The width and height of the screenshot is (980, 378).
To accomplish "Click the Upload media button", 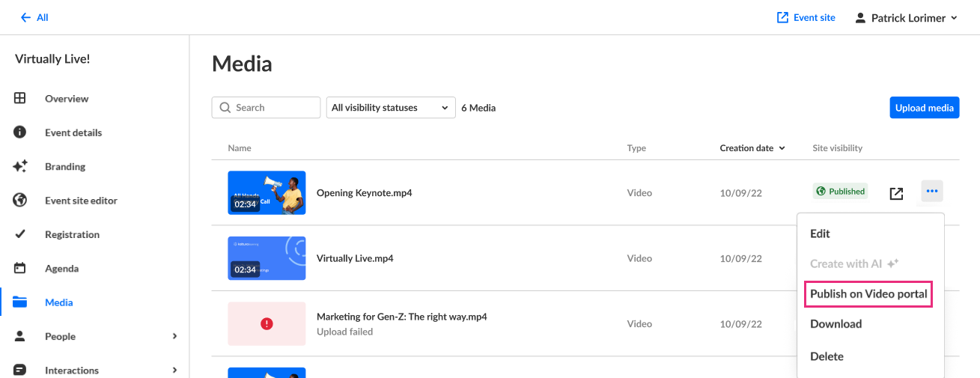I will pos(924,108).
